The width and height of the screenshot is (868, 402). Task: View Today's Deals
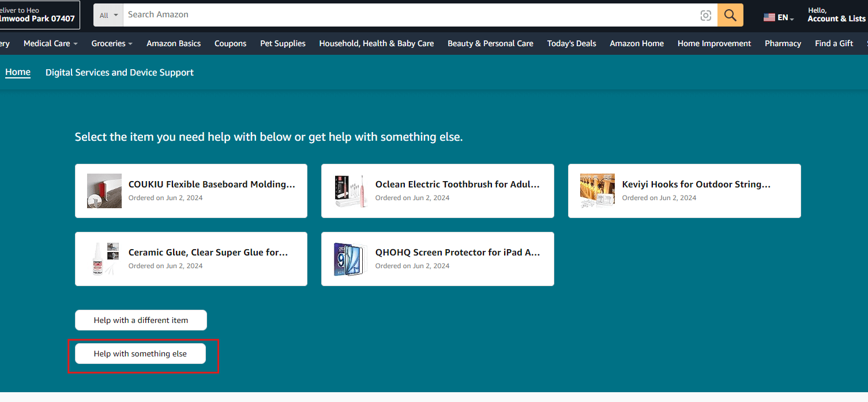click(x=572, y=43)
